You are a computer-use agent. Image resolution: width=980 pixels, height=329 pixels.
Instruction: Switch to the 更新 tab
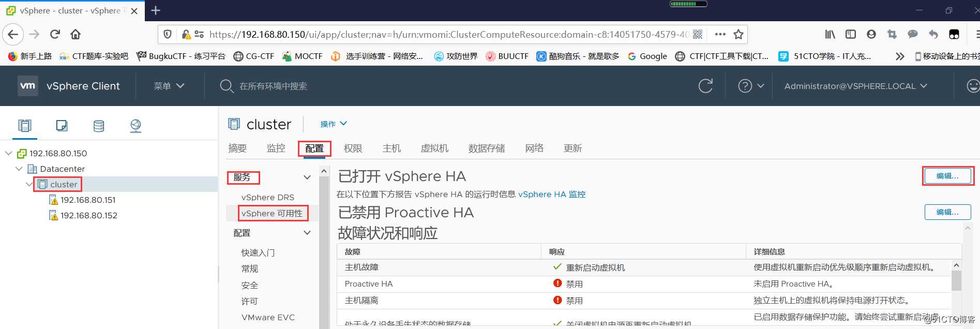[573, 148]
